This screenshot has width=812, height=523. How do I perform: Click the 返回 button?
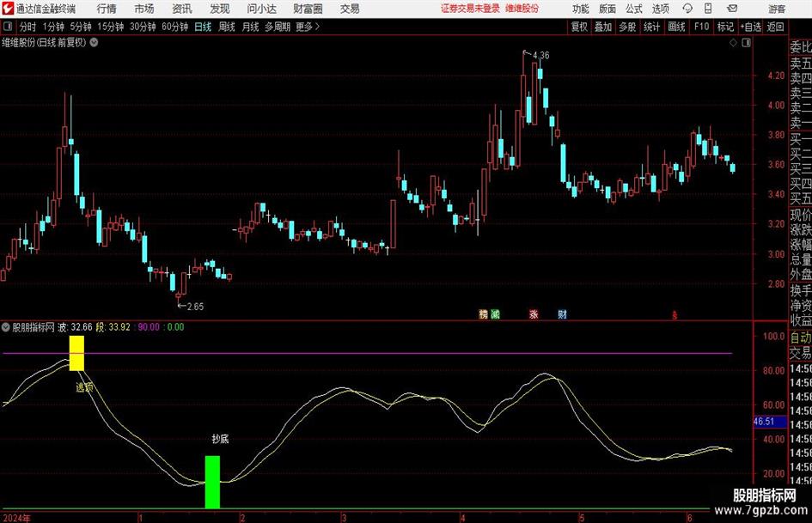point(775,27)
